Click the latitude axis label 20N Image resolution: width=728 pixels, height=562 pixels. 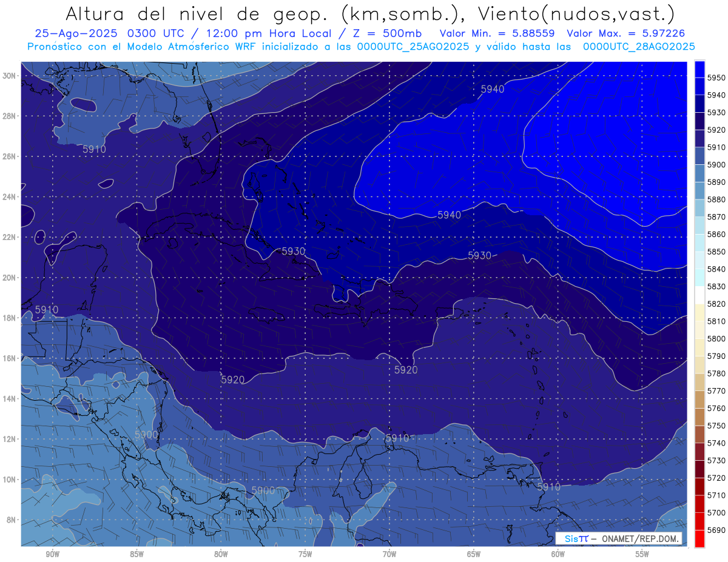point(9,278)
